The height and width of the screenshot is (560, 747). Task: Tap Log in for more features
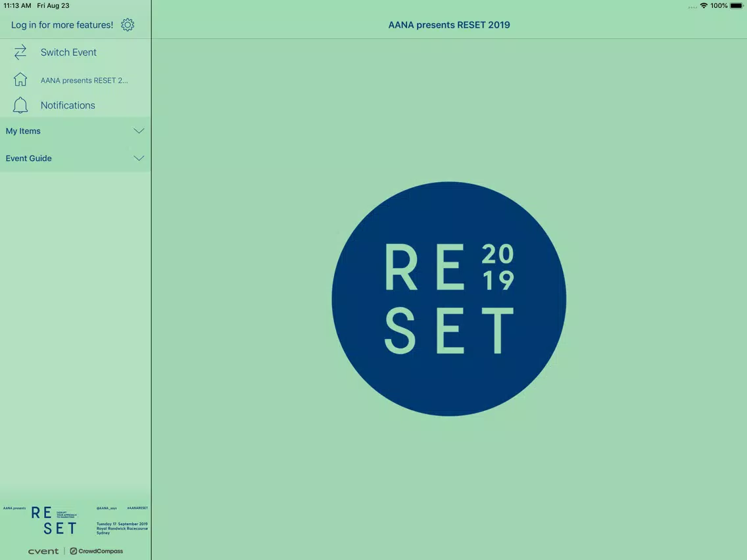point(62,25)
